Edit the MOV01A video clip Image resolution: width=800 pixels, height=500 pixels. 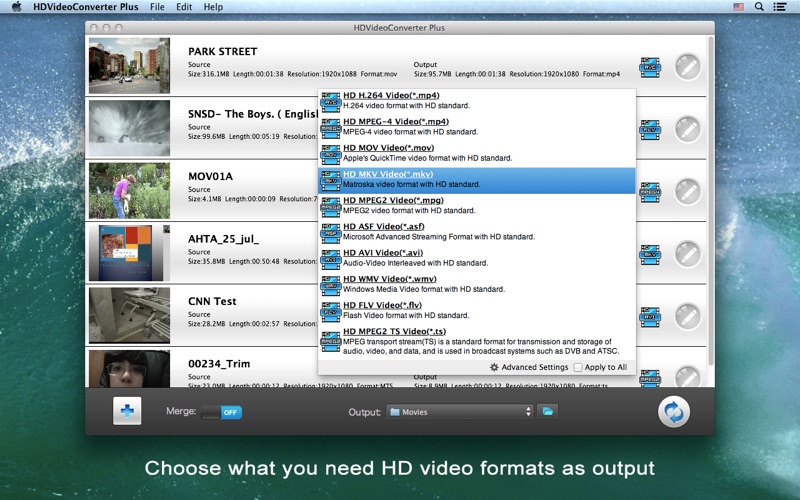click(688, 192)
